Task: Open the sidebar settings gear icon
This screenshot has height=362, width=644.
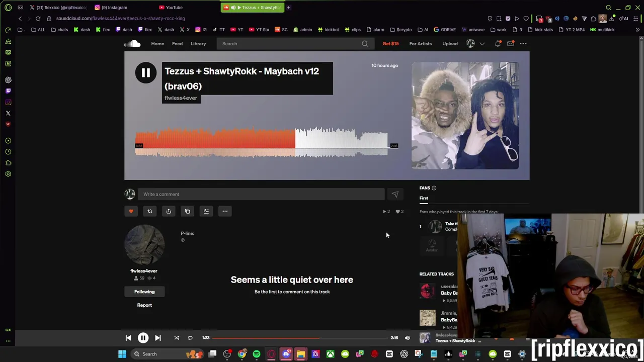Action: (8, 174)
